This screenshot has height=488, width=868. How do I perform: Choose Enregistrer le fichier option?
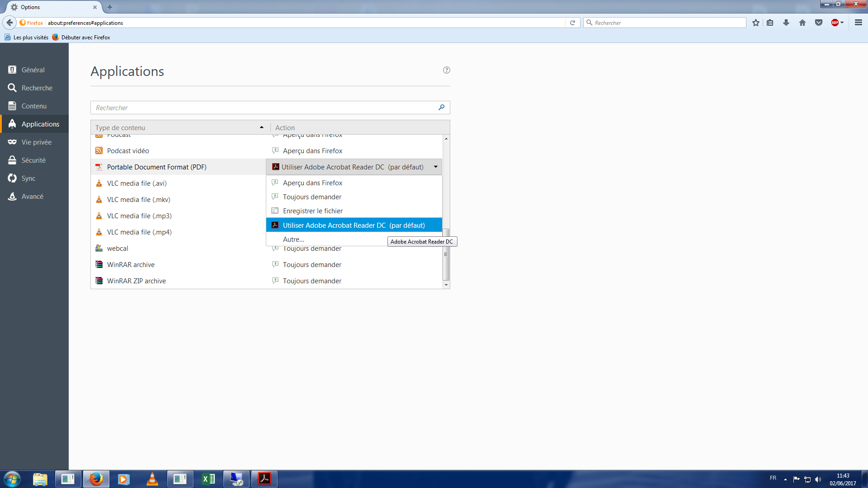354,211
